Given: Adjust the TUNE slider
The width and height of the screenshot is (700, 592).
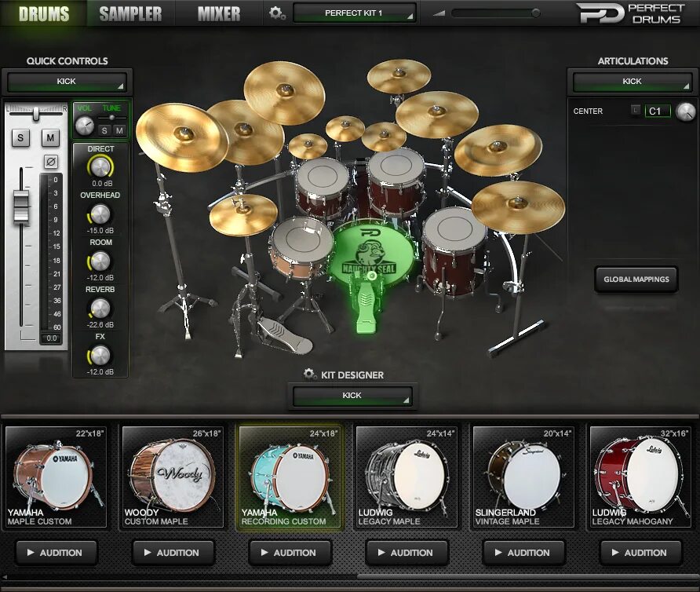Looking at the screenshot, I should pos(111,118).
